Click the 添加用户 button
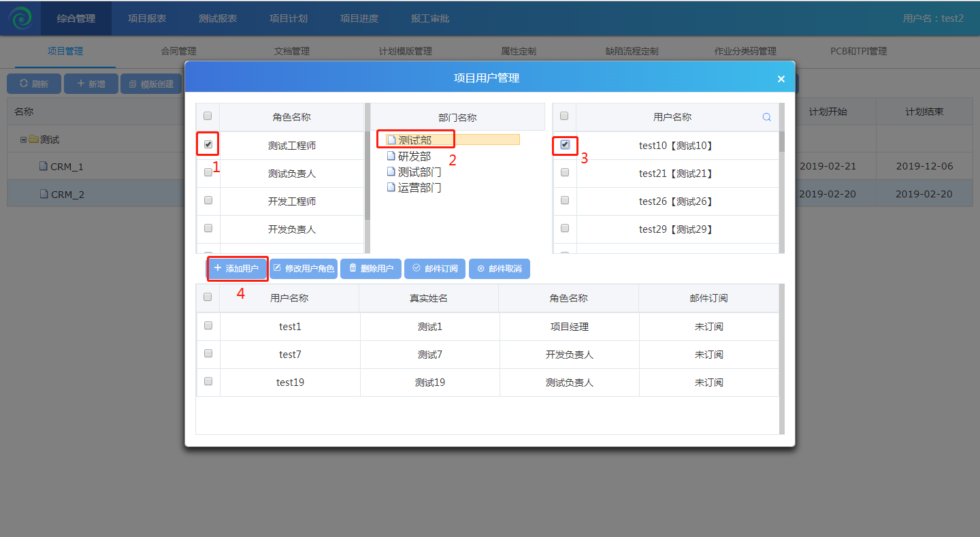The width and height of the screenshot is (980, 537). click(x=236, y=269)
